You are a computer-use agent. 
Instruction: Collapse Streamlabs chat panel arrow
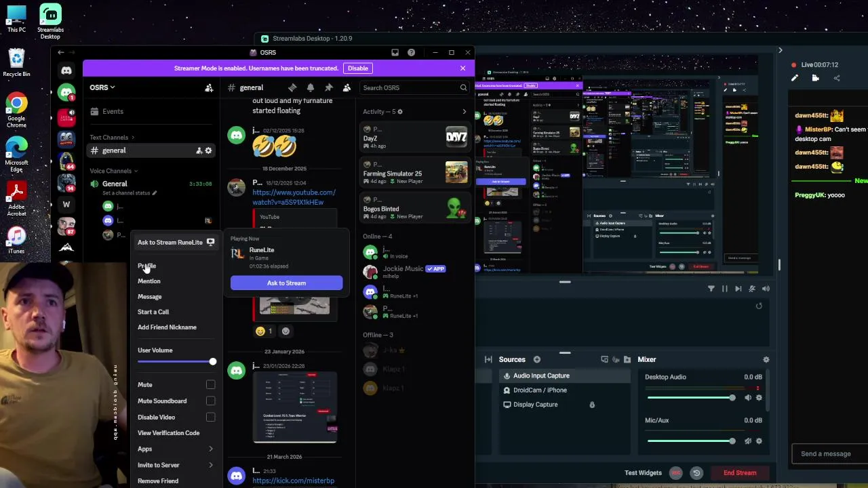point(780,50)
